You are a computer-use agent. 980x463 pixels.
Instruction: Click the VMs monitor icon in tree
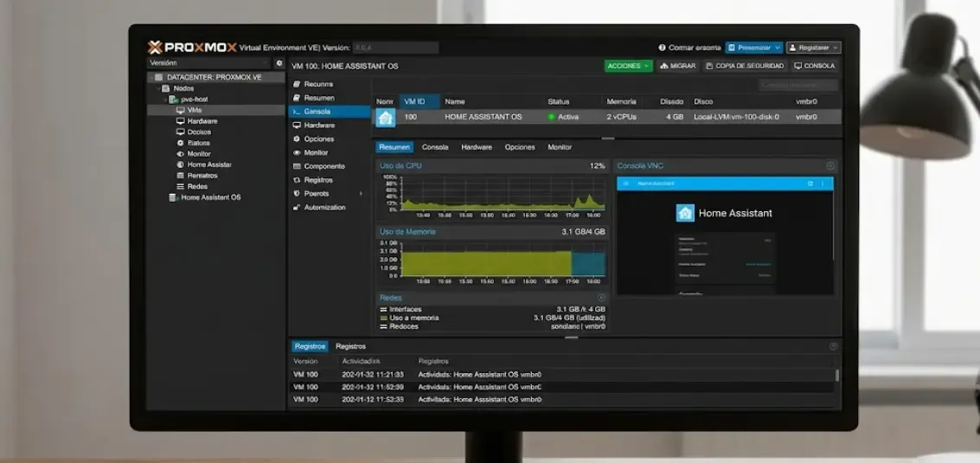[180, 110]
